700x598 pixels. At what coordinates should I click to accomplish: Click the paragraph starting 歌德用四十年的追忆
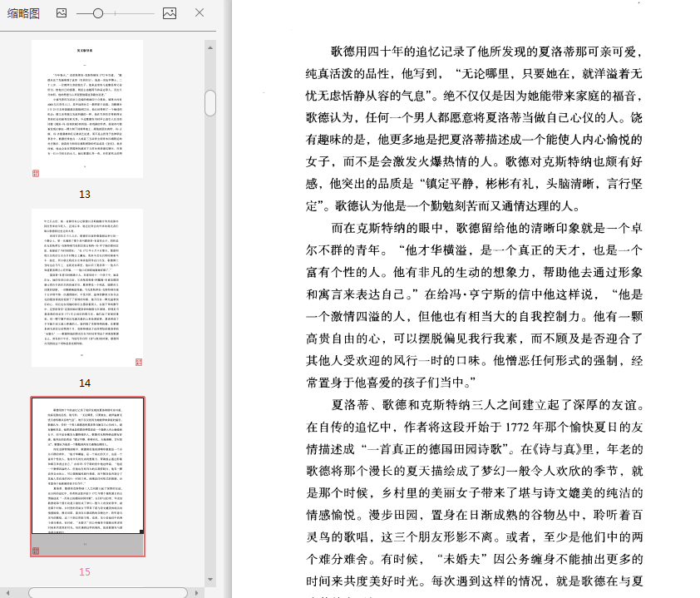(474, 129)
